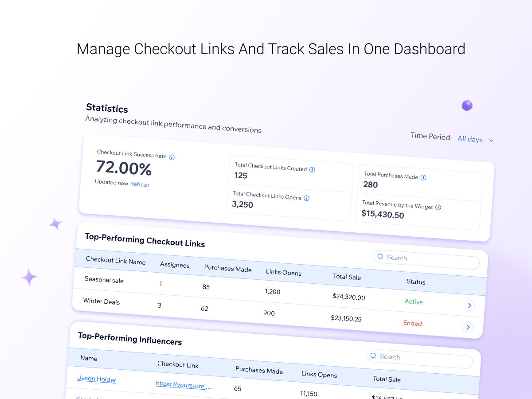Screen dimensions: 532x399
Task: Open Winter Deals row arrow button
Action: click(x=468, y=327)
